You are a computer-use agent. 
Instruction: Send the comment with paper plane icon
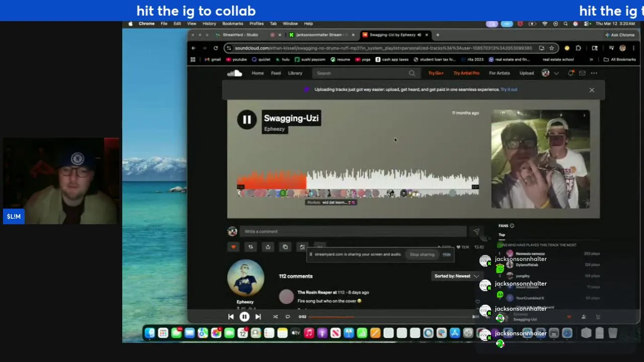click(476, 231)
